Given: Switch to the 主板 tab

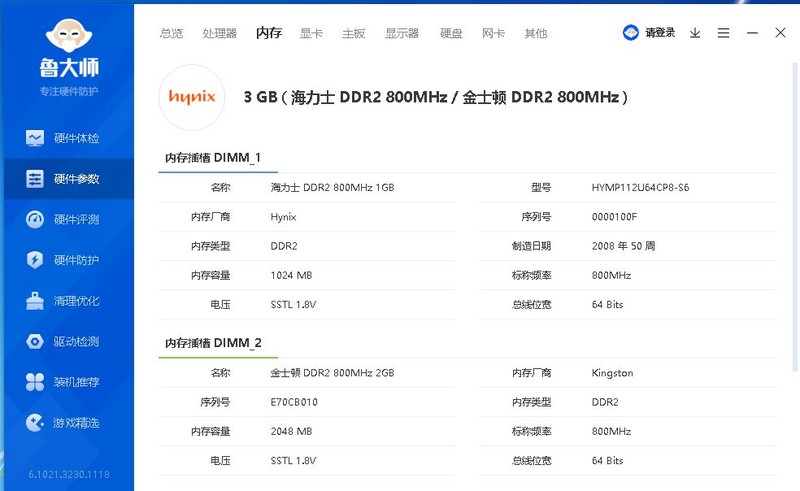Looking at the screenshot, I should click(353, 33).
